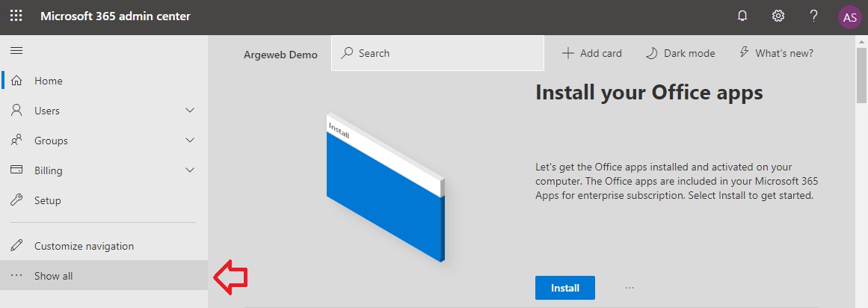Click the Microsoft 365 admin center title
The image size is (868, 308).
click(115, 16)
